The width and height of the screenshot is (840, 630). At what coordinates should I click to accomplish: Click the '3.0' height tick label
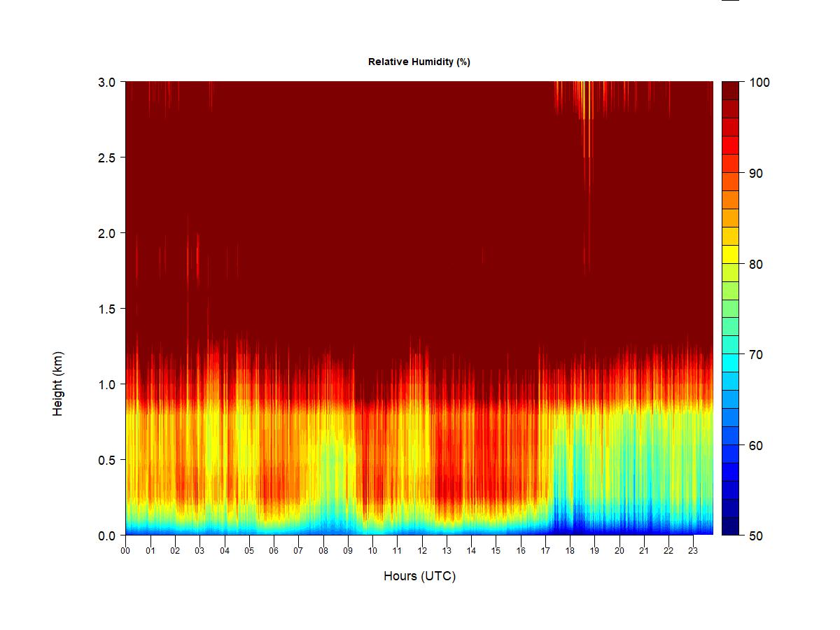pos(106,82)
